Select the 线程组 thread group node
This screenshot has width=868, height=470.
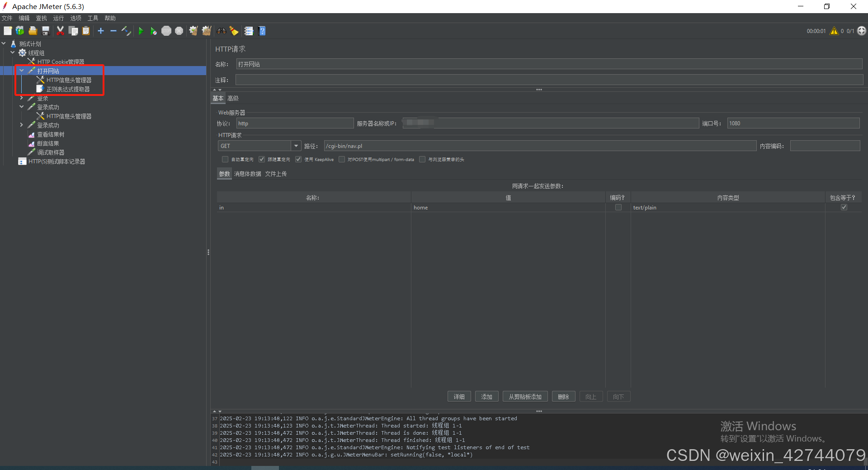click(36, 53)
